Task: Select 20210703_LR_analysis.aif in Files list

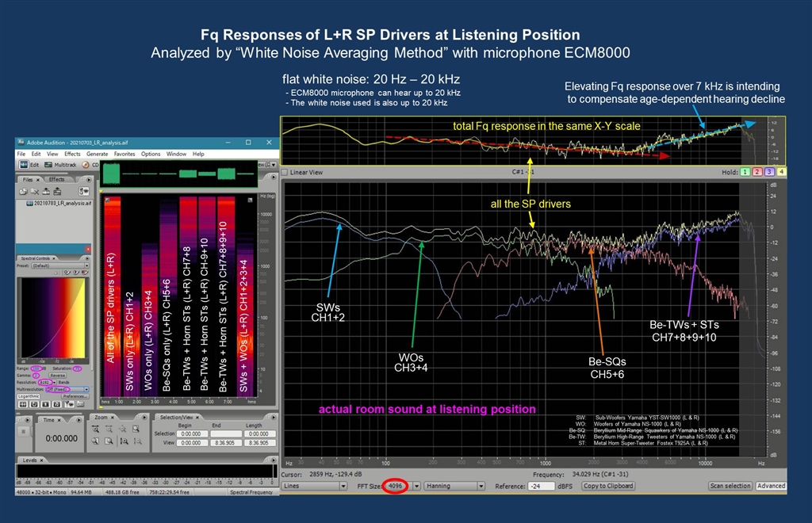Action: click(59, 204)
